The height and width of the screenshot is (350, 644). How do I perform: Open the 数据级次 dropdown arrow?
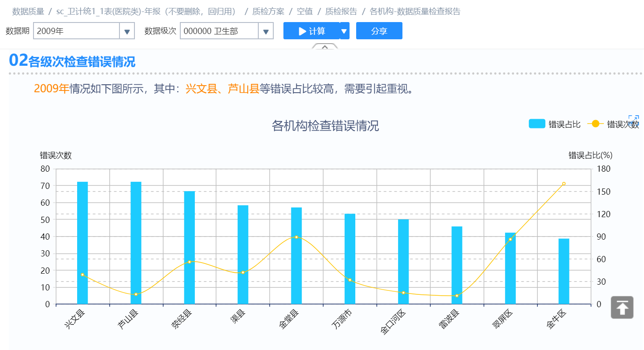tap(266, 31)
